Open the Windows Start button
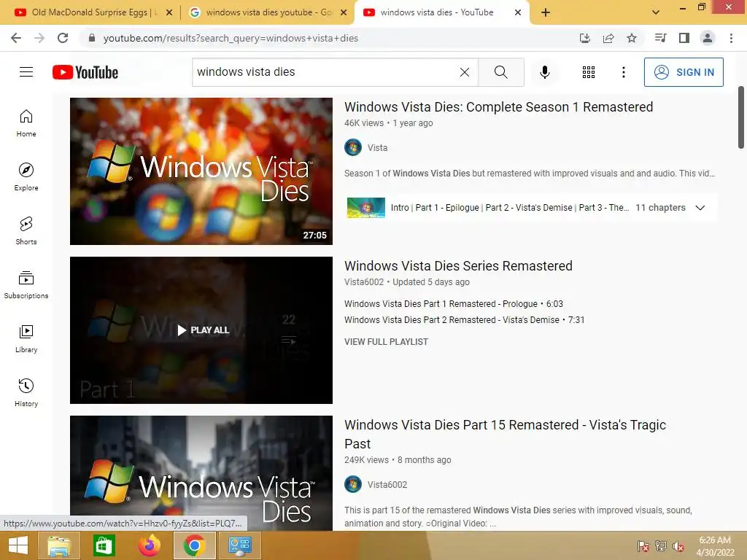 18,545
